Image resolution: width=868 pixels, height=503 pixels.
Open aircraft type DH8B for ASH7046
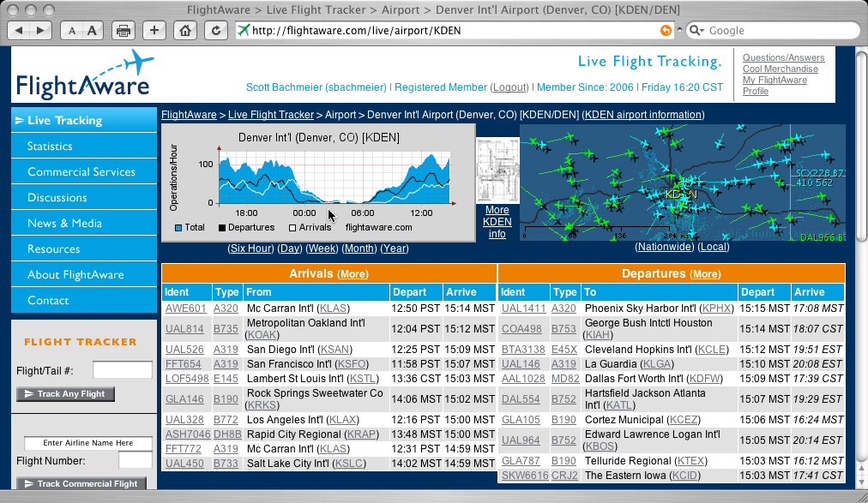click(227, 434)
